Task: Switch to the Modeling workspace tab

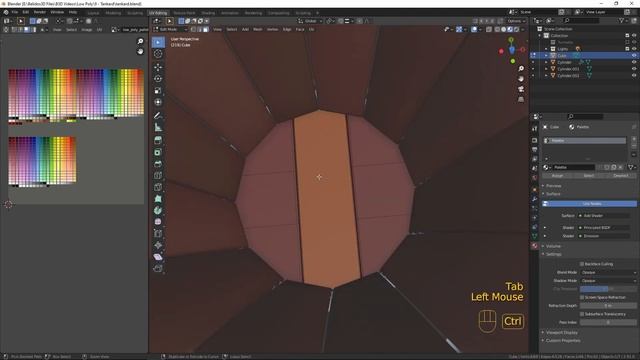Action: 113,13
